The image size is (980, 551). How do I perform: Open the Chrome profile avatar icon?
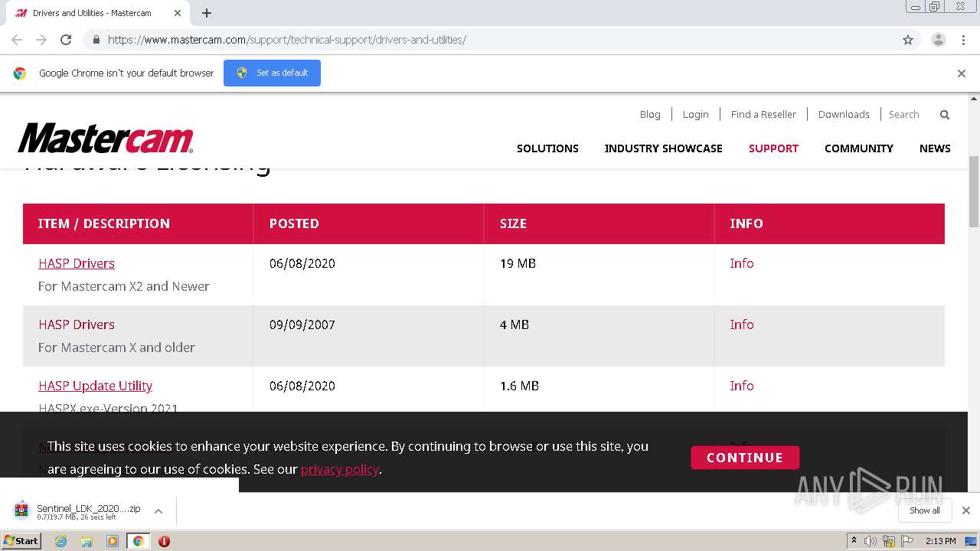click(938, 40)
